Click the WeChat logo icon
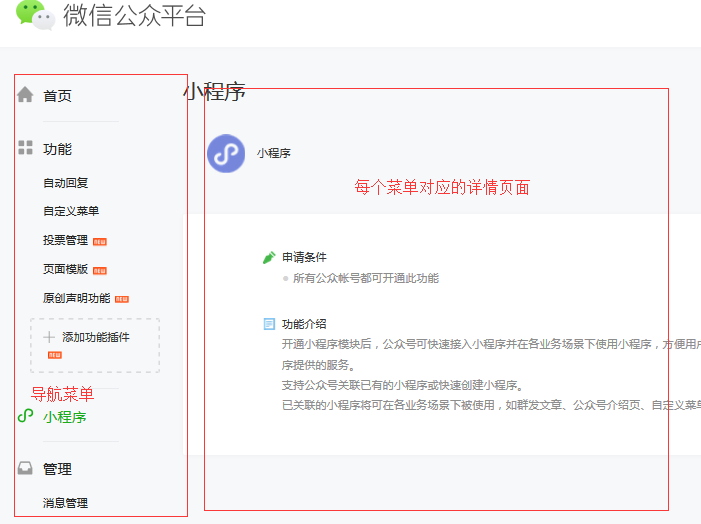This screenshot has width=701, height=524. click(x=35, y=15)
